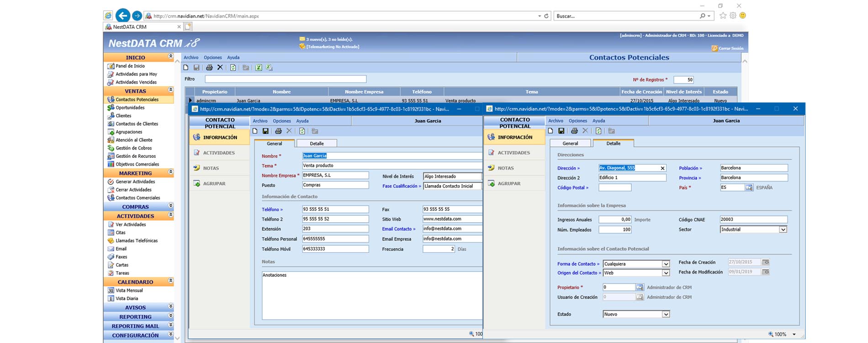Collapse the MARKETING sidebar section

pos(170,172)
